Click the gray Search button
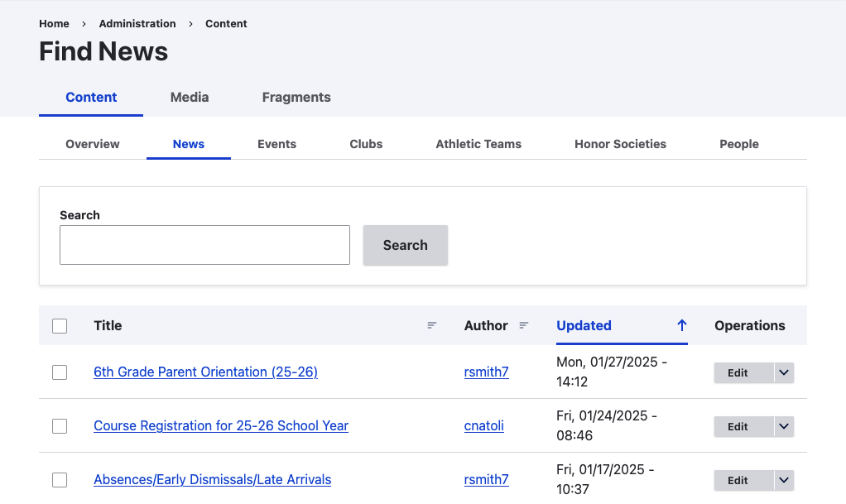 tap(405, 245)
